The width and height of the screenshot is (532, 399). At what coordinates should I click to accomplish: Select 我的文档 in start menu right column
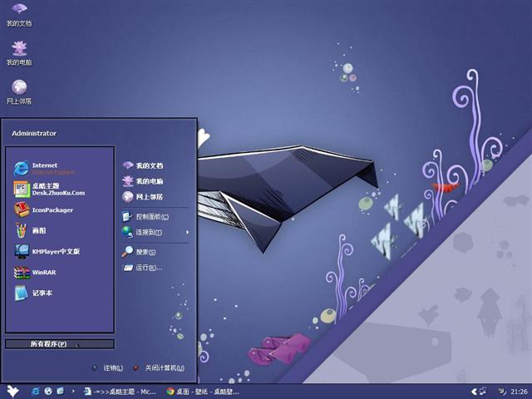[x=142, y=165]
